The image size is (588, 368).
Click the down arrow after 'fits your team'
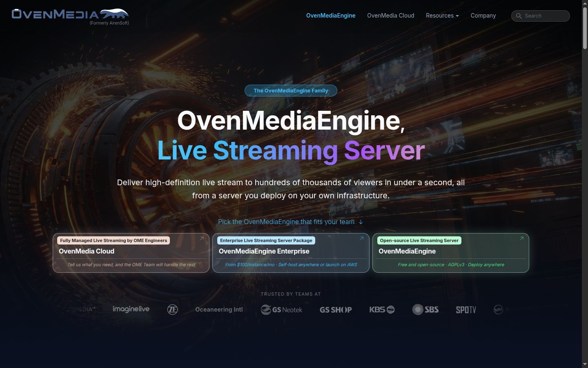tap(361, 222)
